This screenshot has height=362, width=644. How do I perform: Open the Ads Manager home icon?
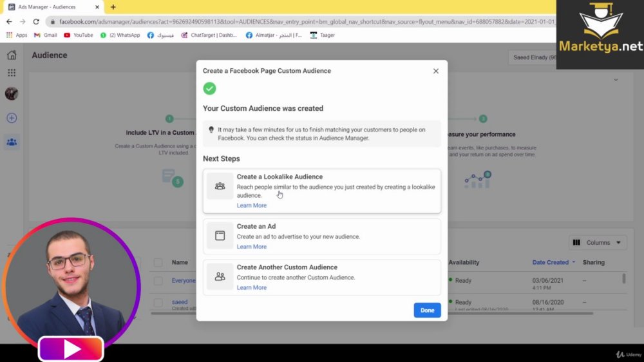pos(12,55)
